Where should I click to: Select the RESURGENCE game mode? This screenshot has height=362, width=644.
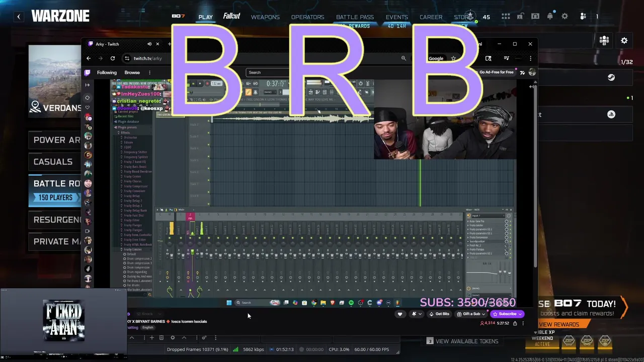[x=55, y=220]
